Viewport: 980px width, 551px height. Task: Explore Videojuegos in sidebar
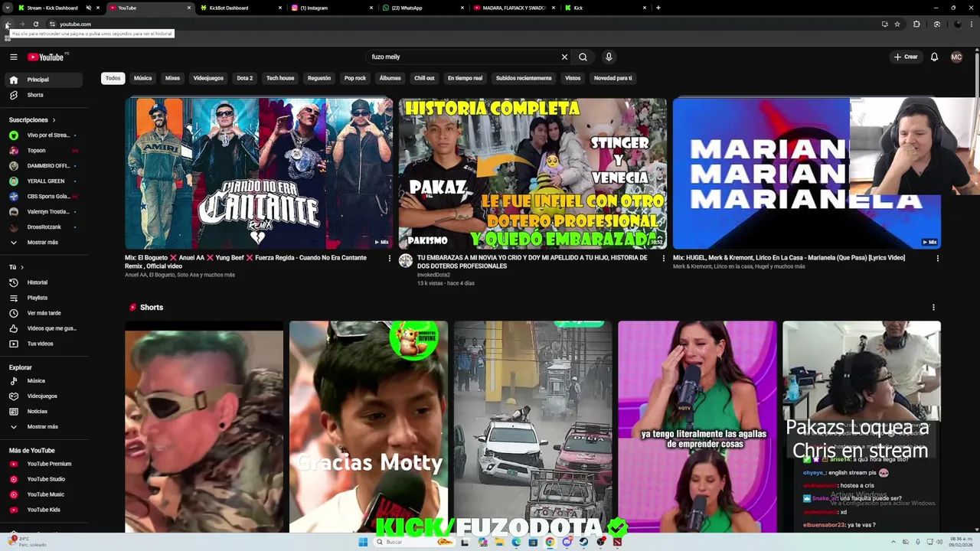click(43, 396)
